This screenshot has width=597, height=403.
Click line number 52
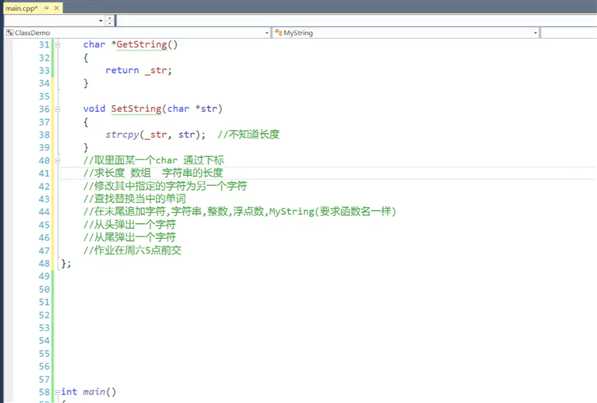(44, 315)
